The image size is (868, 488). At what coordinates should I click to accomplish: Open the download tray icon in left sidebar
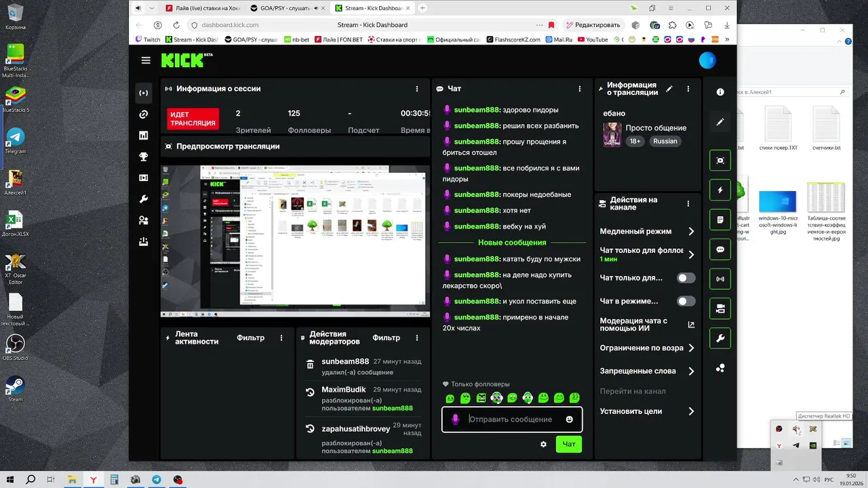[x=143, y=241]
